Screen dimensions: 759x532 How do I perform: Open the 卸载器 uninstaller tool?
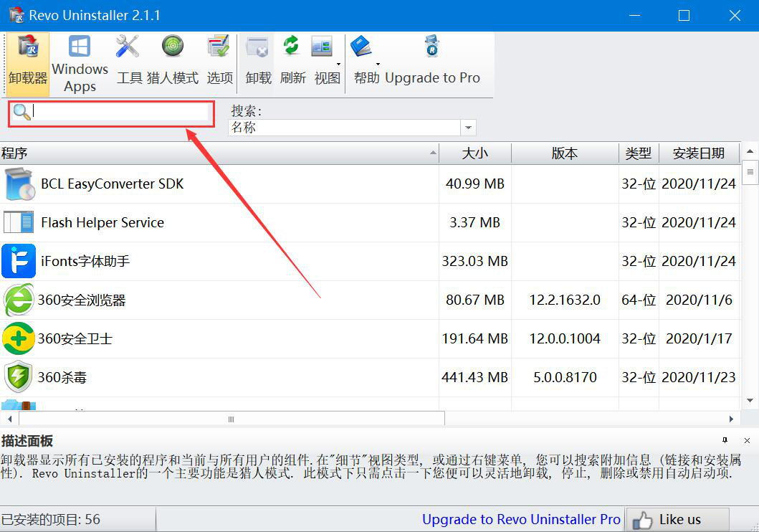(x=27, y=64)
